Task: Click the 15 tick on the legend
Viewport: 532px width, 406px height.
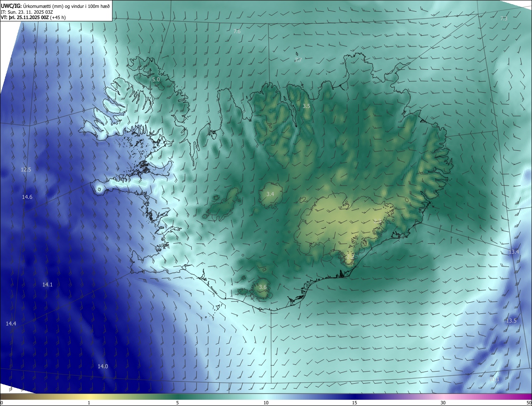Action: (355, 403)
